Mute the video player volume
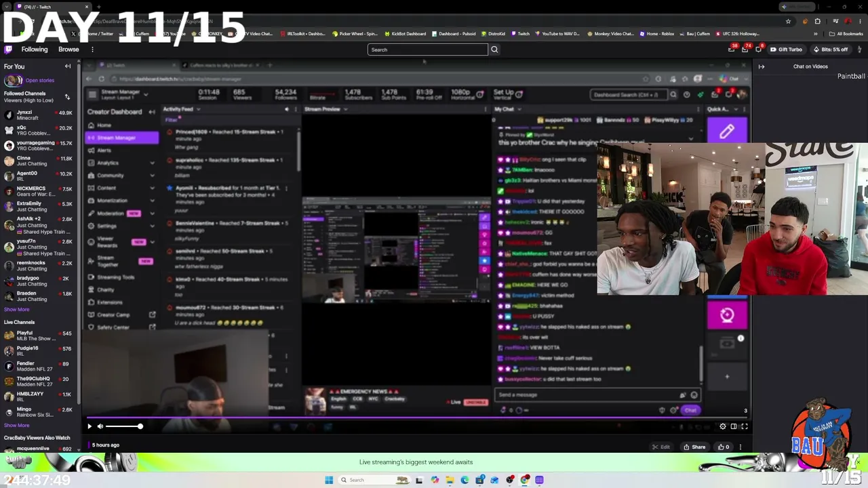Image resolution: width=868 pixels, height=488 pixels. (x=100, y=426)
